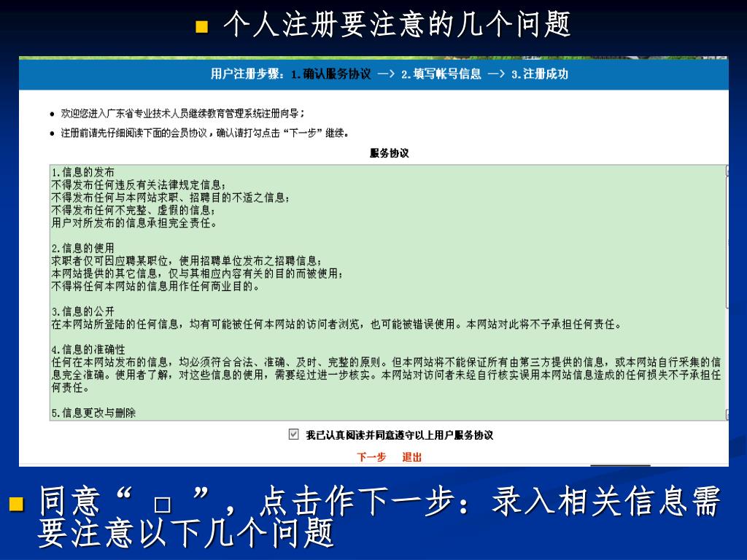Screen dimensions: 747x560
Task: Click the scroll-up arrow of the agreement box
Action: [x=727, y=170]
